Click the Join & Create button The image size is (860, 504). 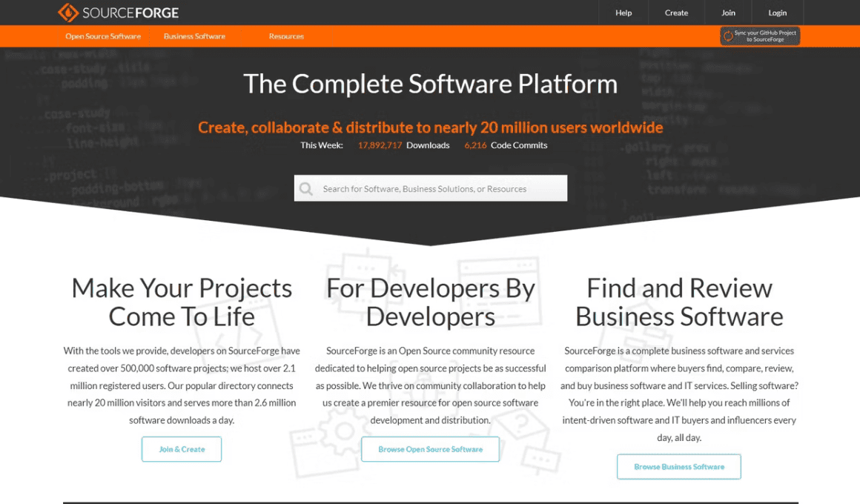tap(182, 449)
